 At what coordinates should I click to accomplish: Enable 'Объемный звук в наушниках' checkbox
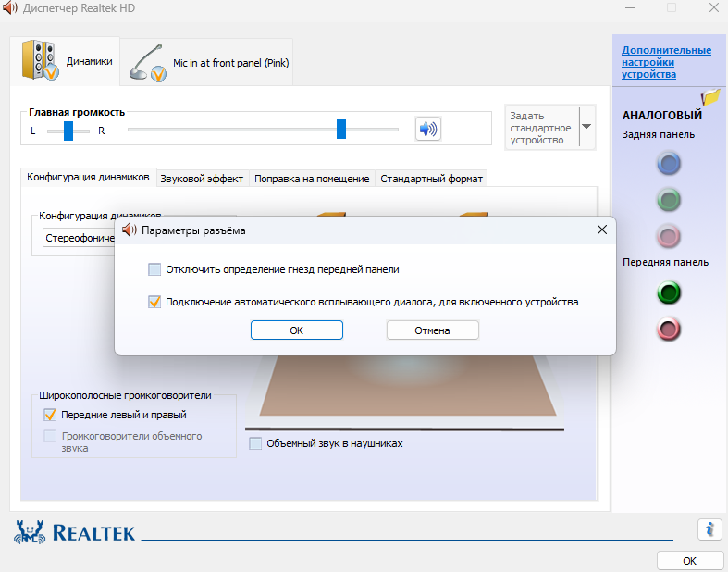255,443
